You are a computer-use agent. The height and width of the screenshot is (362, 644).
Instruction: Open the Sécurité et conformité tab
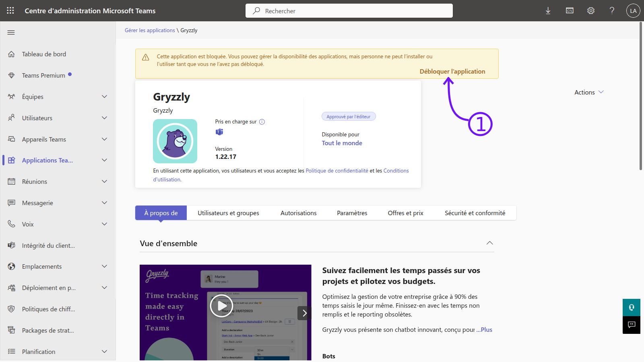pos(475,213)
